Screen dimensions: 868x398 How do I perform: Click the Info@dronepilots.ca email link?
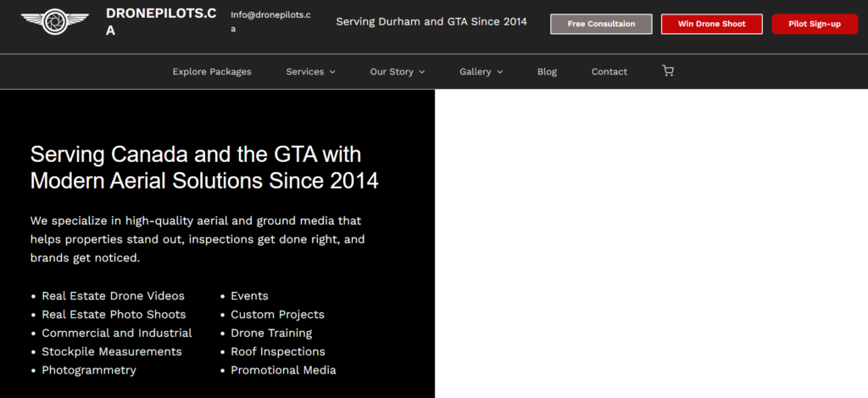click(270, 21)
